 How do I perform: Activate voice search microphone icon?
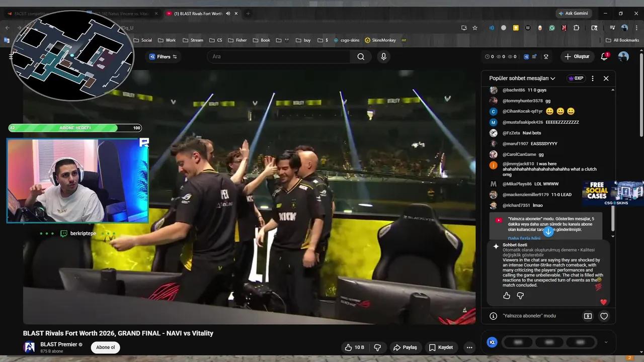[383, 57]
